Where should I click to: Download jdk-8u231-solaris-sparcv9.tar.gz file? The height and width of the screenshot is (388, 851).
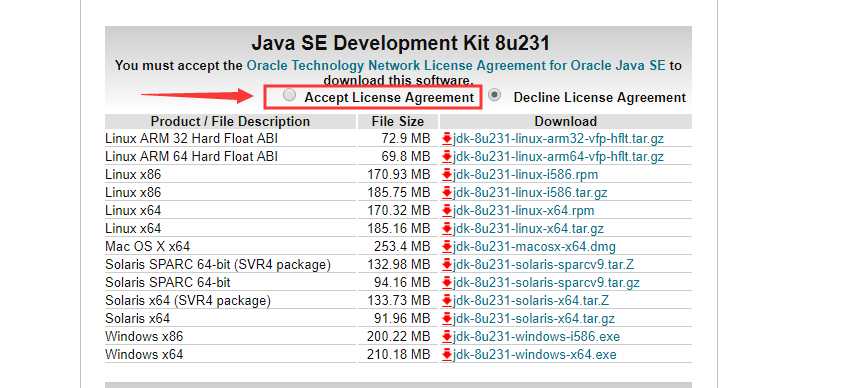click(x=546, y=283)
